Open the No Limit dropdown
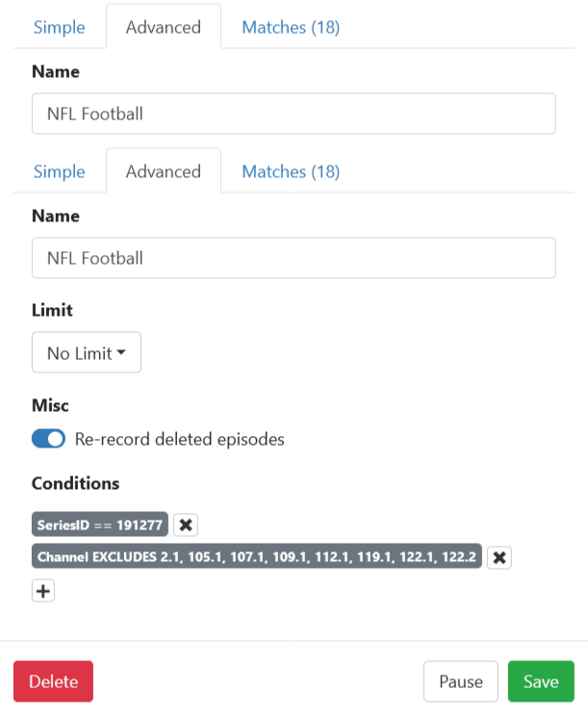The width and height of the screenshot is (588, 717). pos(87,353)
